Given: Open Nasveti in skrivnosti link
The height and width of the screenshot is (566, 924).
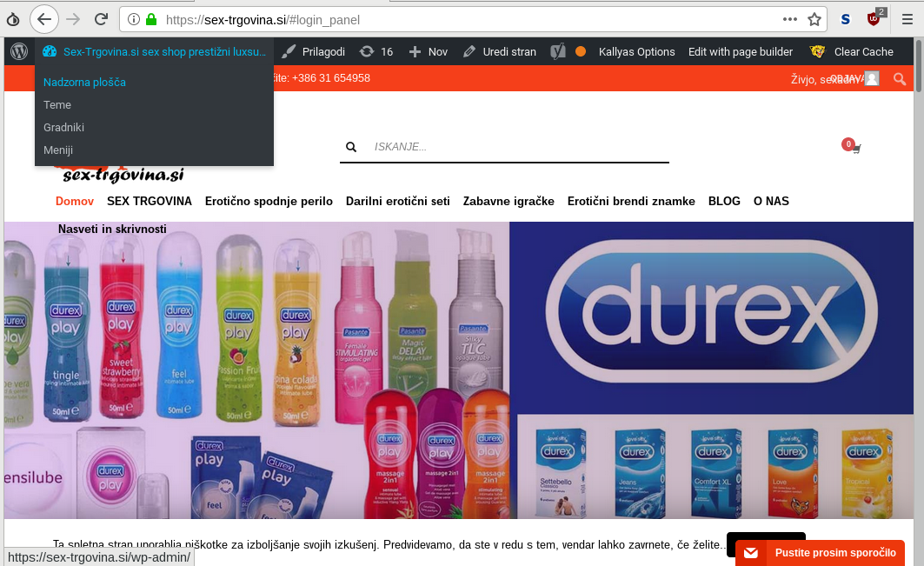Looking at the screenshot, I should (x=112, y=229).
